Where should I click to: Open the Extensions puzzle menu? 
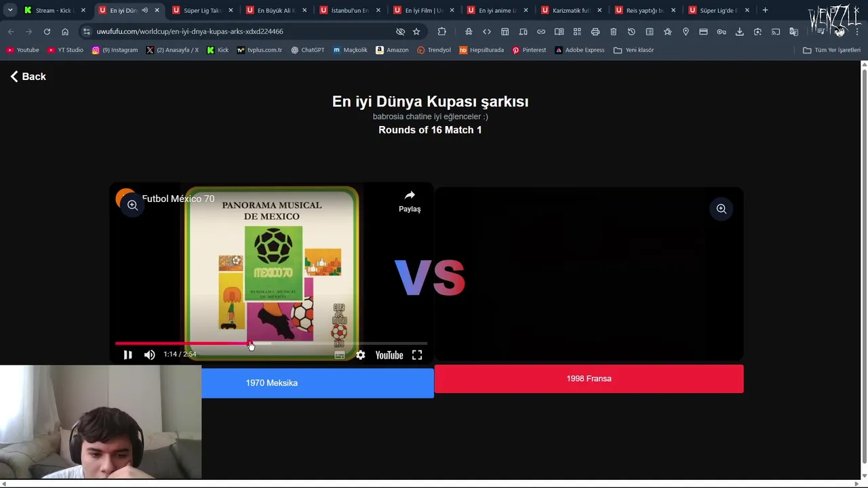[x=442, y=31]
